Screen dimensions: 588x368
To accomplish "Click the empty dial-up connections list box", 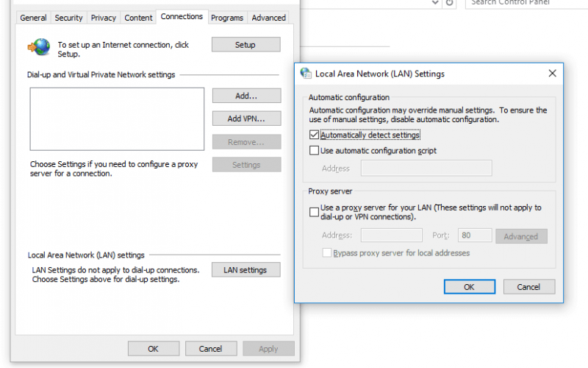I will (117, 119).
